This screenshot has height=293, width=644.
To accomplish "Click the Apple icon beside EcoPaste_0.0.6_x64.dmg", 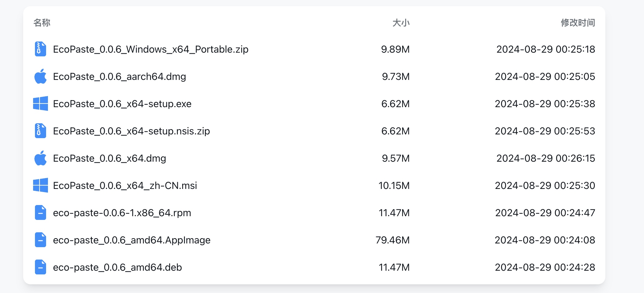I will [x=40, y=158].
